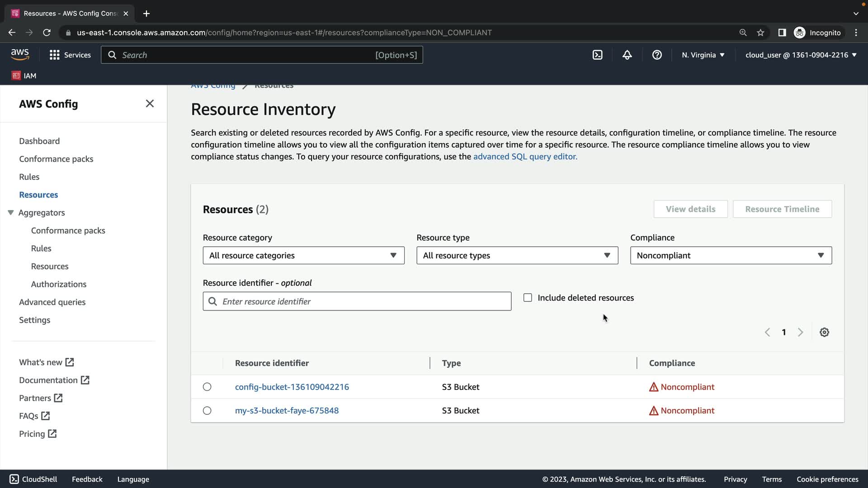Open the advanced SQL query editor link

[x=525, y=156]
